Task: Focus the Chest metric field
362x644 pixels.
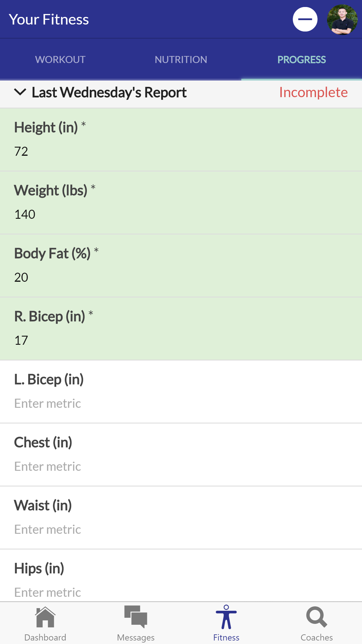Action: [x=48, y=466]
